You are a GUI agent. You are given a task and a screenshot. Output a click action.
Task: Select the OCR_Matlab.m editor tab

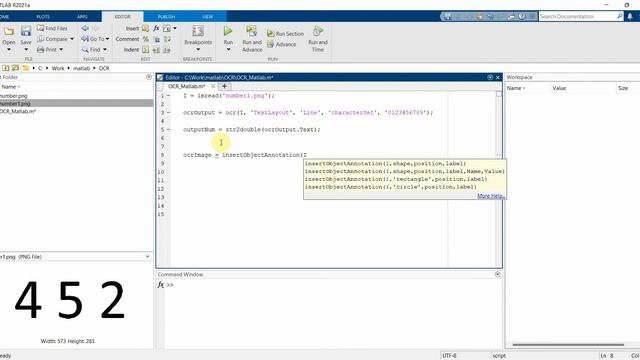tap(187, 87)
